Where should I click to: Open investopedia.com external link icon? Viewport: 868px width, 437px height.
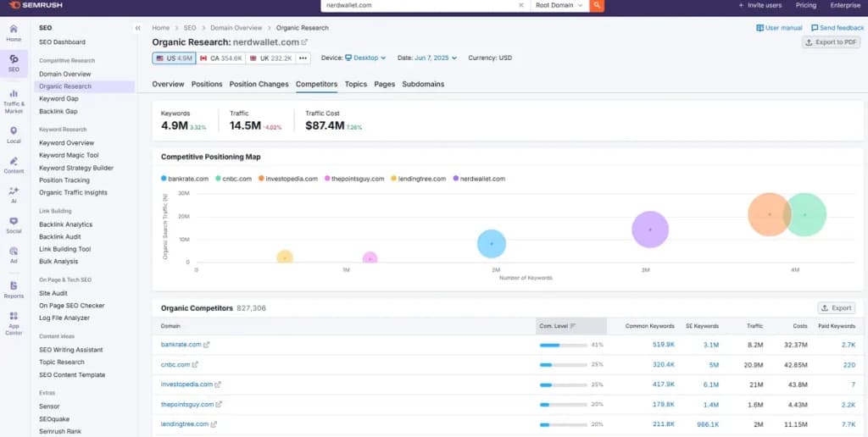(x=218, y=384)
